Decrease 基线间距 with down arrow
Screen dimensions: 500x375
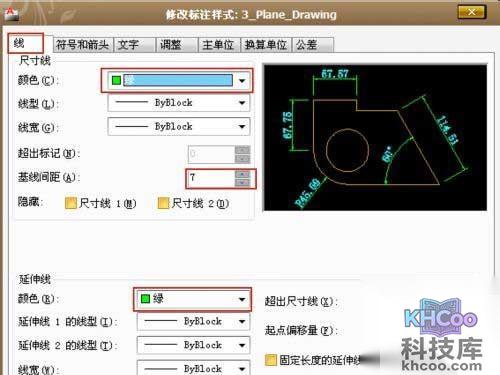tap(242, 183)
